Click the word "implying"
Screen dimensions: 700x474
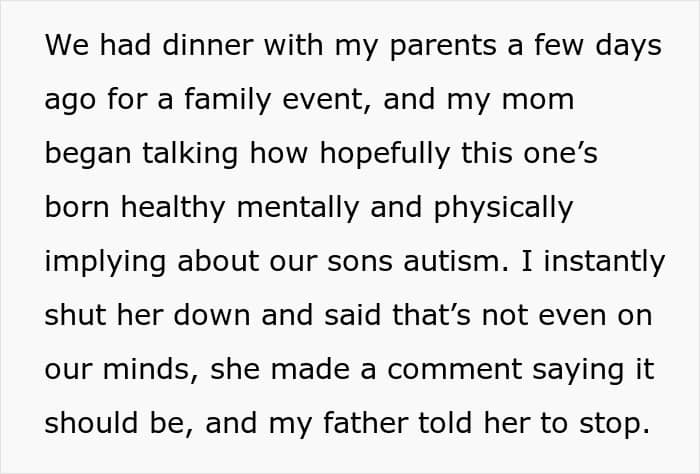pyautogui.click(x=105, y=263)
